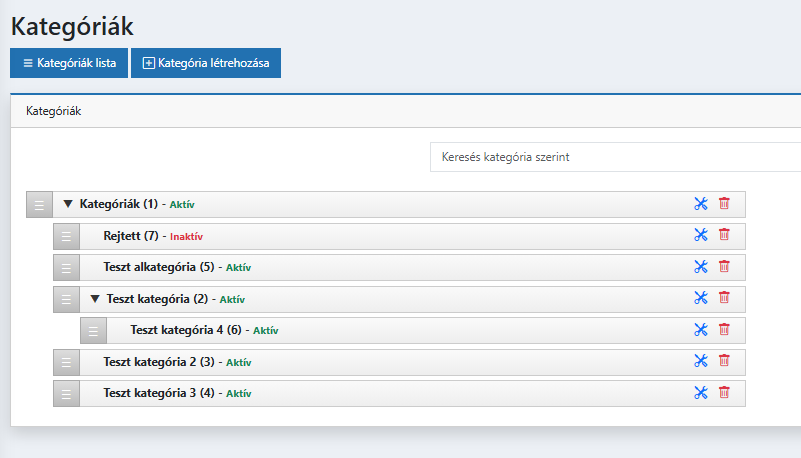This screenshot has width=801, height=458.
Task: Focus the Keresés kategória szerint search field
Action: [614, 157]
